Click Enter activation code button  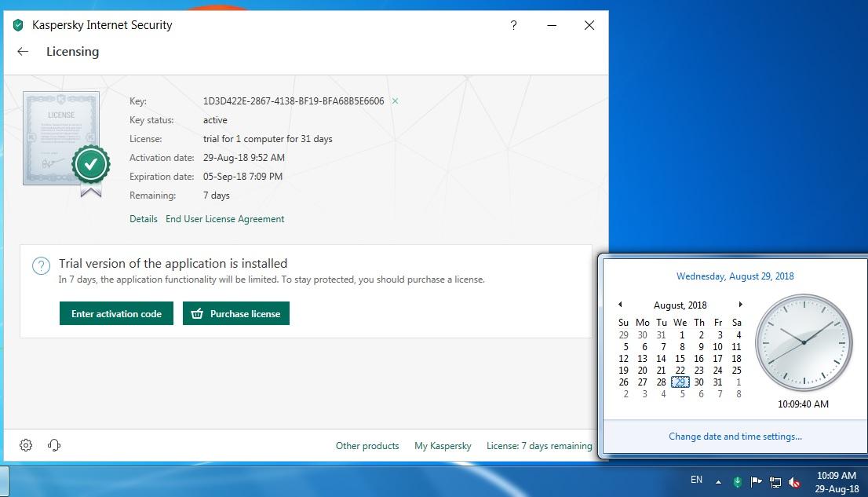click(116, 313)
